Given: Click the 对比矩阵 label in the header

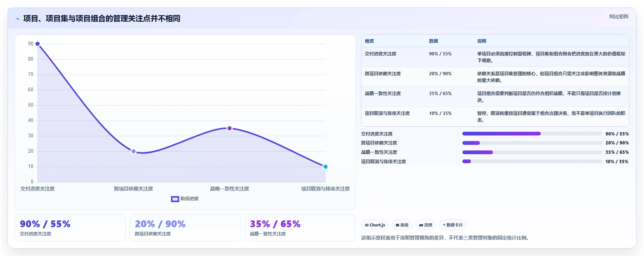Looking at the screenshot, I should (x=619, y=16).
